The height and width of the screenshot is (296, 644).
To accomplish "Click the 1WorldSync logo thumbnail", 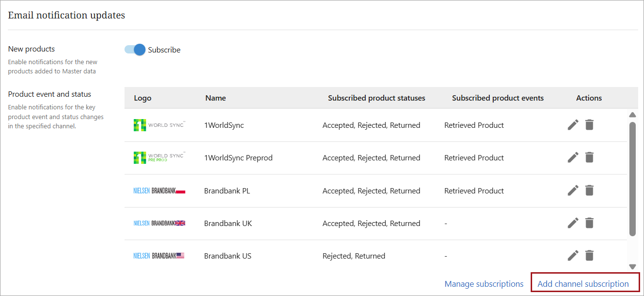I will tap(159, 125).
